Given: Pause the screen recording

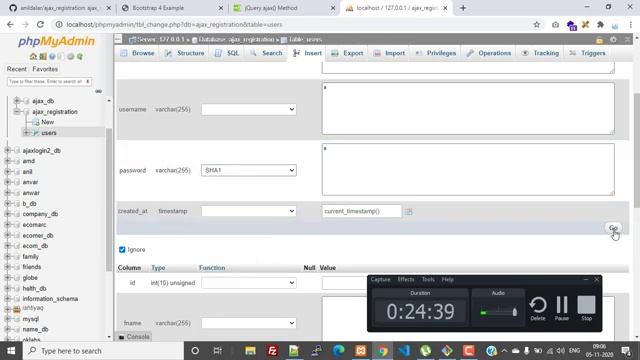Looking at the screenshot, I should click(x=562, y=308).
